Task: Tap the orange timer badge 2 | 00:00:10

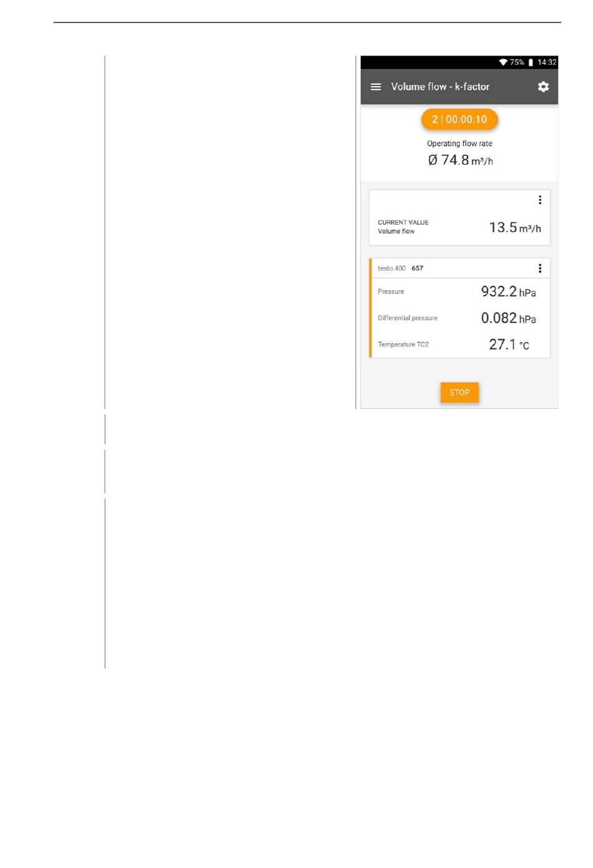Action: (x=459, y=119)
